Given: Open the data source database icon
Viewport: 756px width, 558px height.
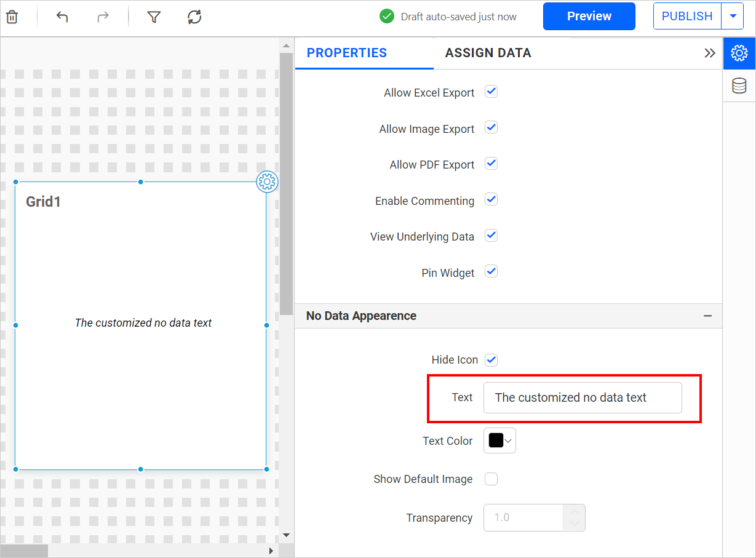Looking at the screenshot, I should 739,86.
